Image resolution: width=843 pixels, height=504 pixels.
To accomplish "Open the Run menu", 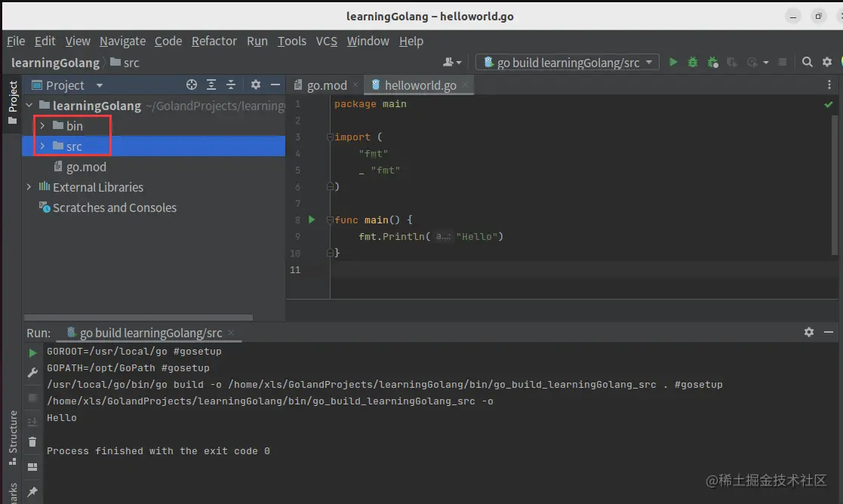I will tap(257, 41).
